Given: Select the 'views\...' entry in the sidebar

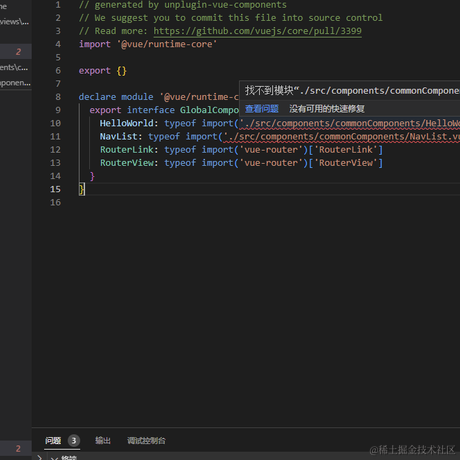Looking at the screenshot, I should click(14, 22).
